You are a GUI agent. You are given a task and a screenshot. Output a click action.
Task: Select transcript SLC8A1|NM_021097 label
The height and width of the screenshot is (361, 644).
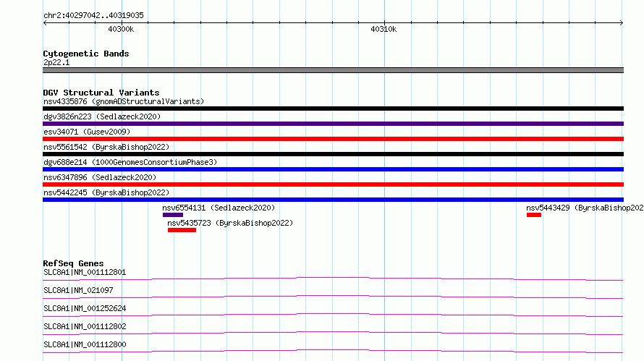click(x=78, y=290)
